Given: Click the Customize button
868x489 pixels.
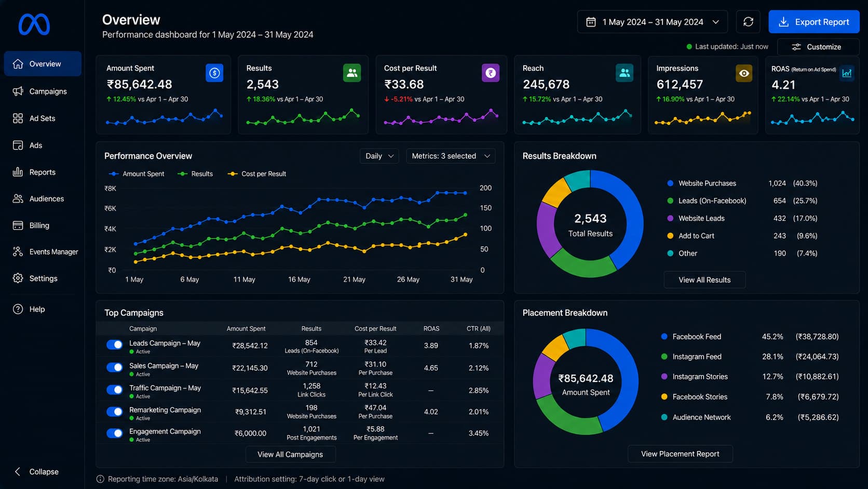Looking at the screenshot, I should (818, 47).
